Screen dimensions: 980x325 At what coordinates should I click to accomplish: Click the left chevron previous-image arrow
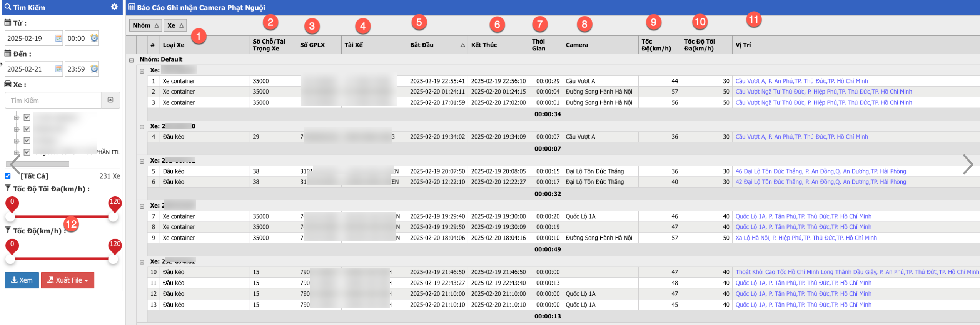coord(15,164)
